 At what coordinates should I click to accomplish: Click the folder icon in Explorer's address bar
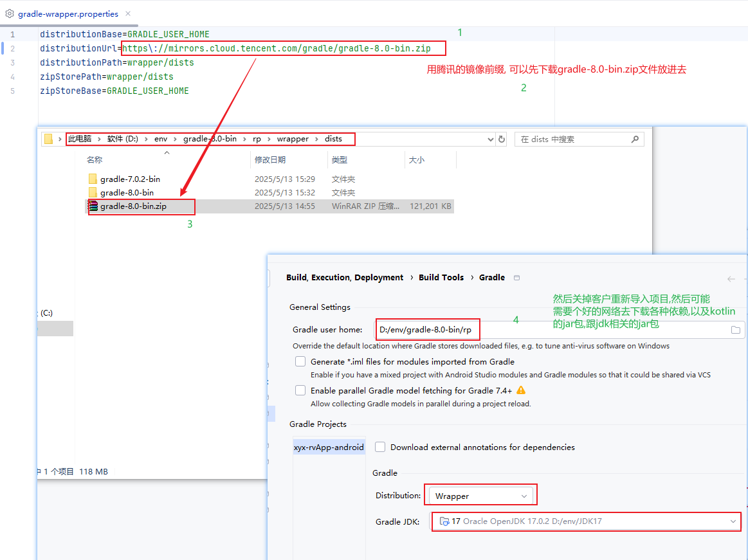click(x=48, y=139)
